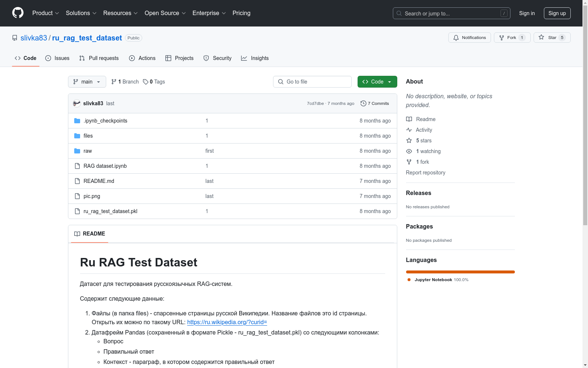Click the Search or jump to field
The height and width of the screenshot is (368, 588).
tap(452, 13)
